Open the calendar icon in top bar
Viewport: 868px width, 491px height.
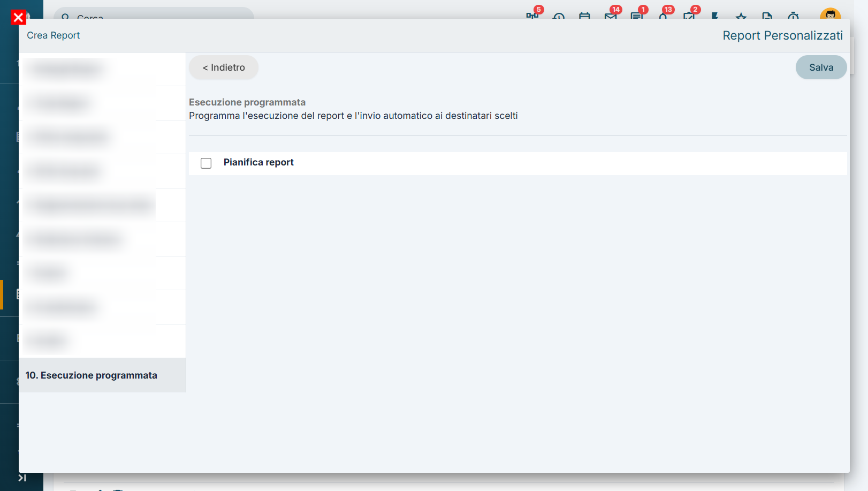(x=584, y=16)
